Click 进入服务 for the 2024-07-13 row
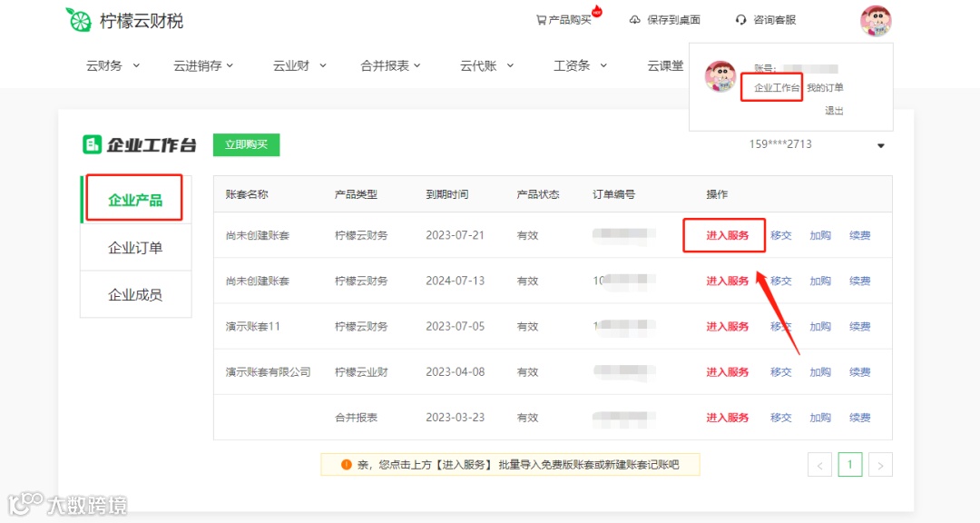The image size is (980, 523). tap(728, 281)
